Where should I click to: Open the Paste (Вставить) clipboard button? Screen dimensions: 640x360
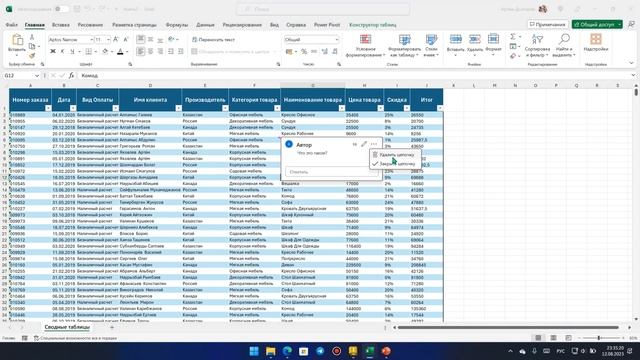[x=17, y=44]
